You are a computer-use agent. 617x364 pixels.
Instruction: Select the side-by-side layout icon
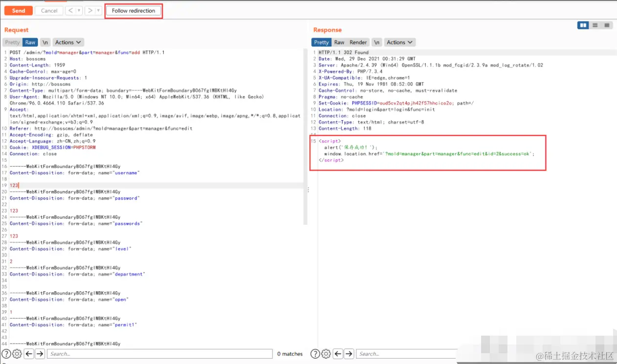tap(583, 25)
